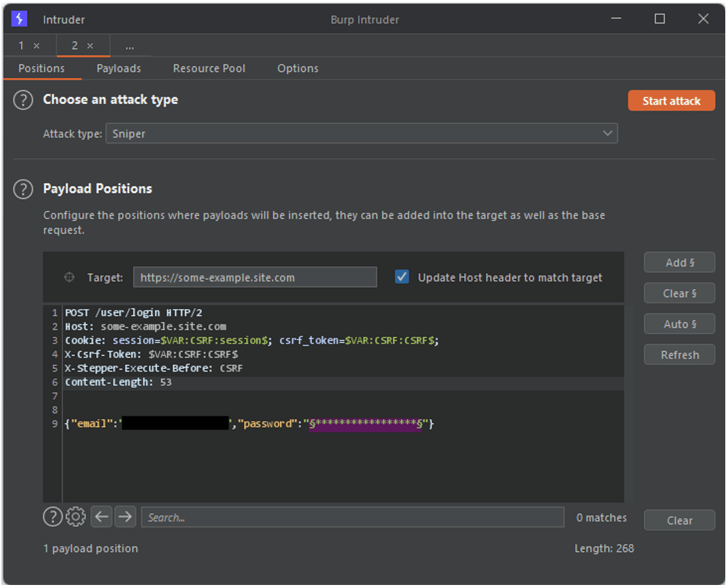Go to previous search match arrow

[101, 517]
